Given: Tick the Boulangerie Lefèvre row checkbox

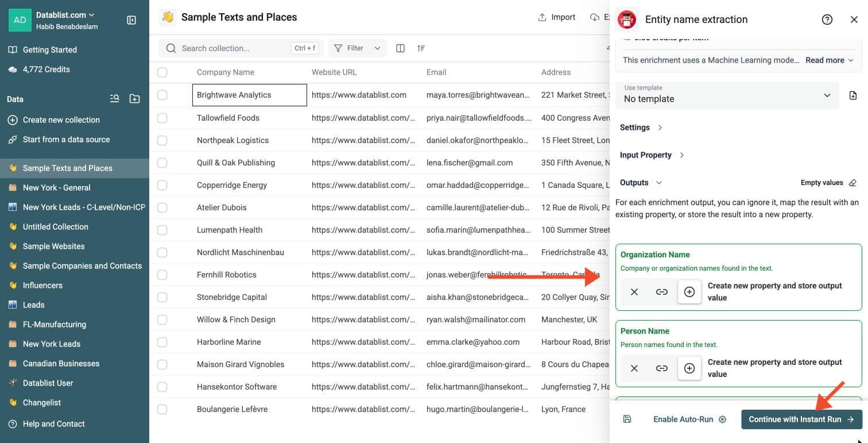Looking at the screenshot, I should point(162,409).
